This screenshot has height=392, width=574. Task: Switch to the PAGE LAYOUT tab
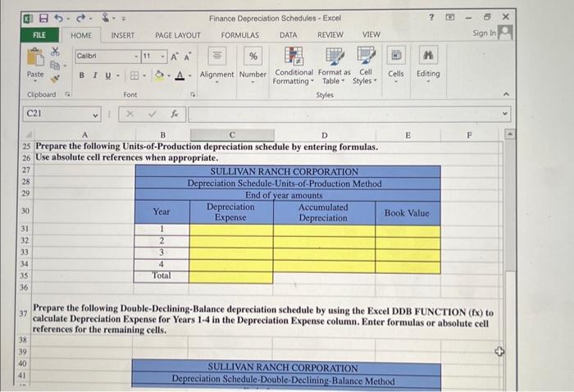[x=178, y=35]
